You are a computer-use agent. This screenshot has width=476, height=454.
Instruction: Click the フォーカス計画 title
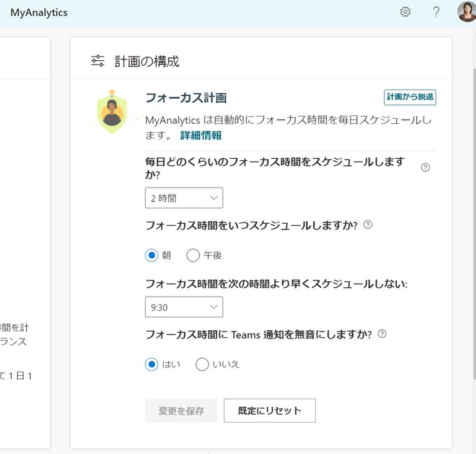click(x=186, y=98)
